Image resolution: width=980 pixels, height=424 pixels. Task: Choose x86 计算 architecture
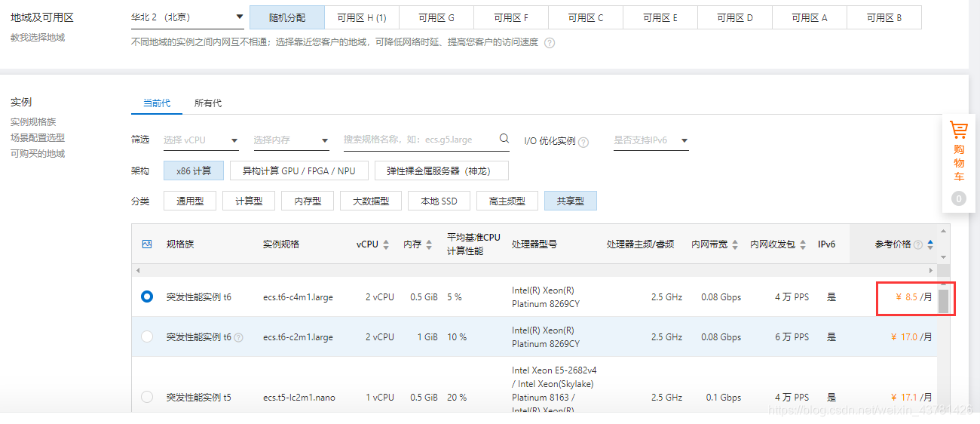(194, 171)
